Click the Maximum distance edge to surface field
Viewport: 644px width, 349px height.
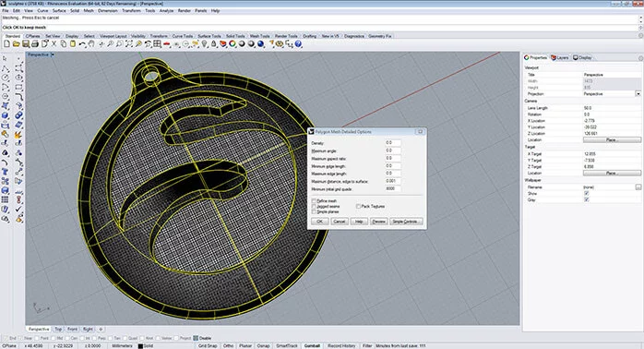(393, 181)
